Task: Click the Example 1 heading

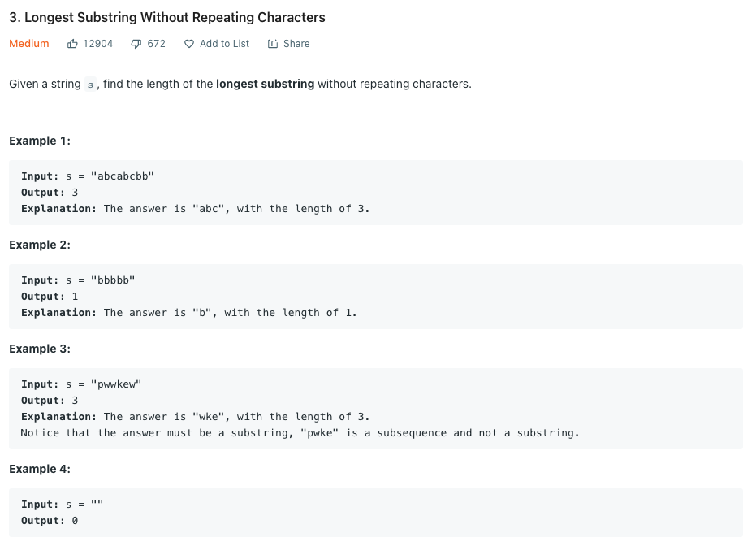Action: coord(40,141)
